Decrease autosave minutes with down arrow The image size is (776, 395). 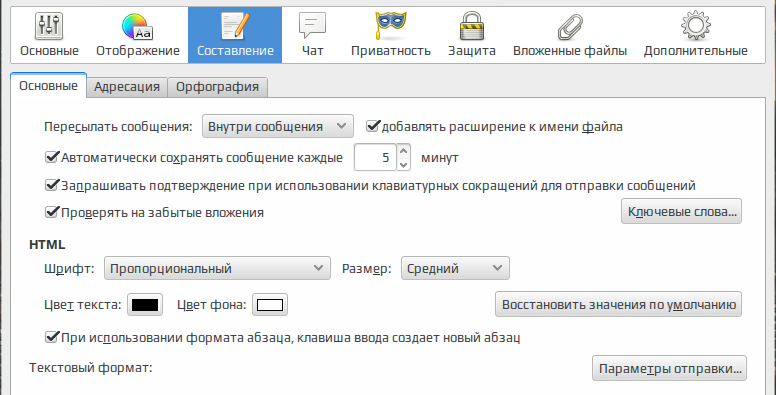404,164
